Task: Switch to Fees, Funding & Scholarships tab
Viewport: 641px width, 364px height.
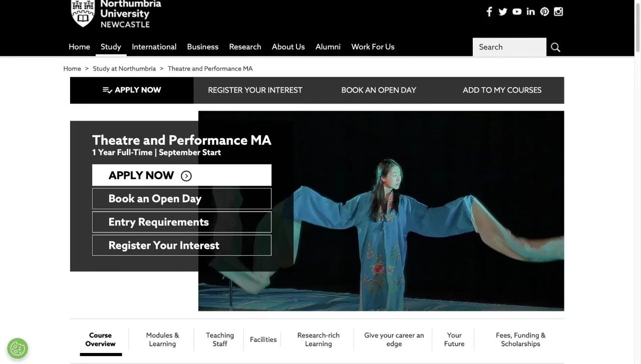Action: point(521,339)
